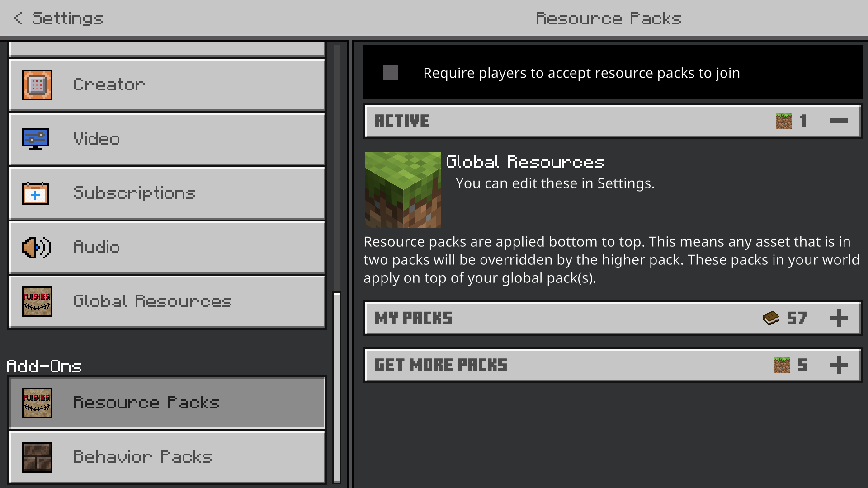
Task: Click the settings sidebar scrollbar handle
Action: point(337,388)
